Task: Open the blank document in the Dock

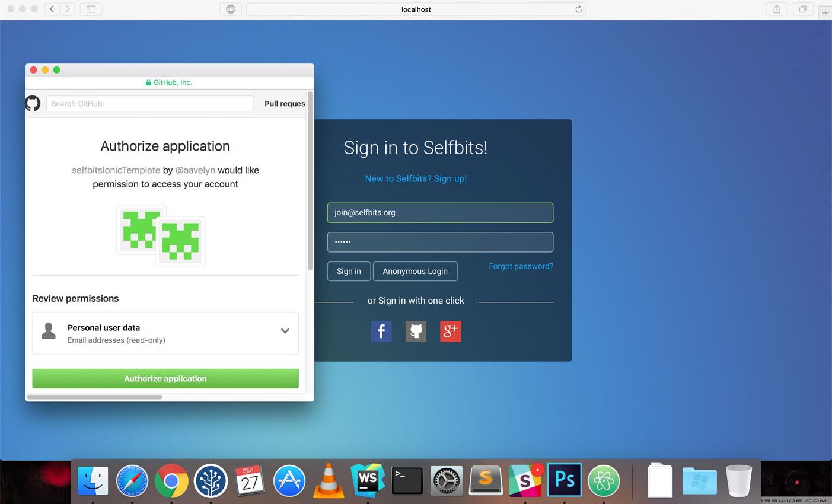Action: (660, 481)
